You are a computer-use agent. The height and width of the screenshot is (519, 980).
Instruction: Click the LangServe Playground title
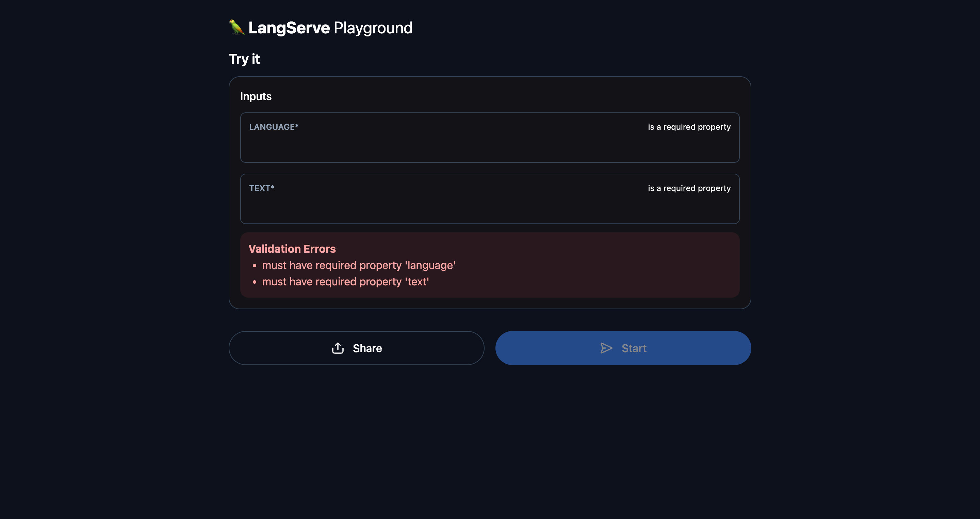[x=289, y=28]
